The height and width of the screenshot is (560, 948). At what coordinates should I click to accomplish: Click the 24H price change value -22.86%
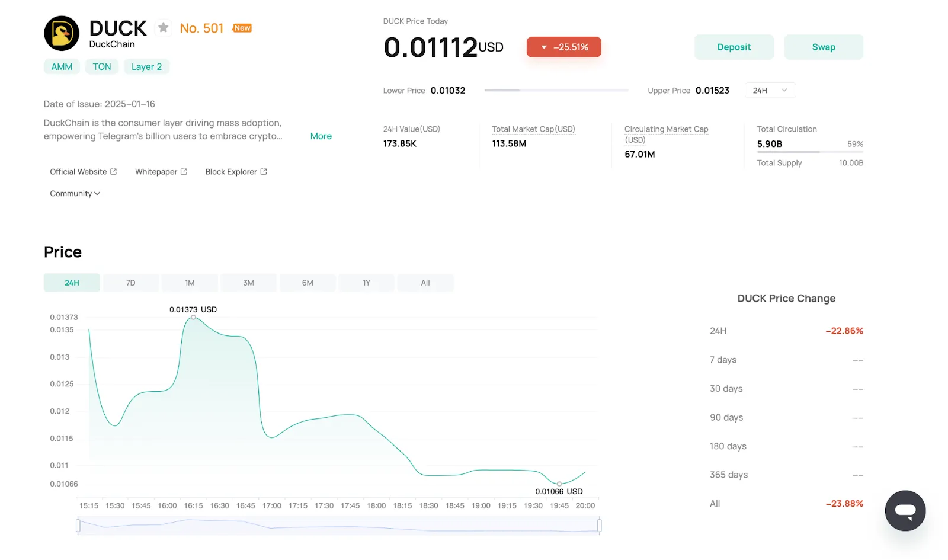tap(844, 331)
